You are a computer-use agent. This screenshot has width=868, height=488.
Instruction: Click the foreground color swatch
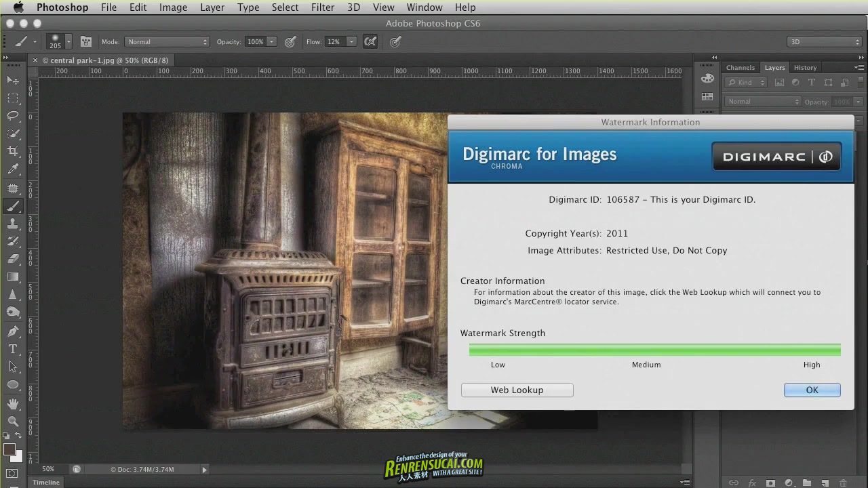click(x=9, y=449)
